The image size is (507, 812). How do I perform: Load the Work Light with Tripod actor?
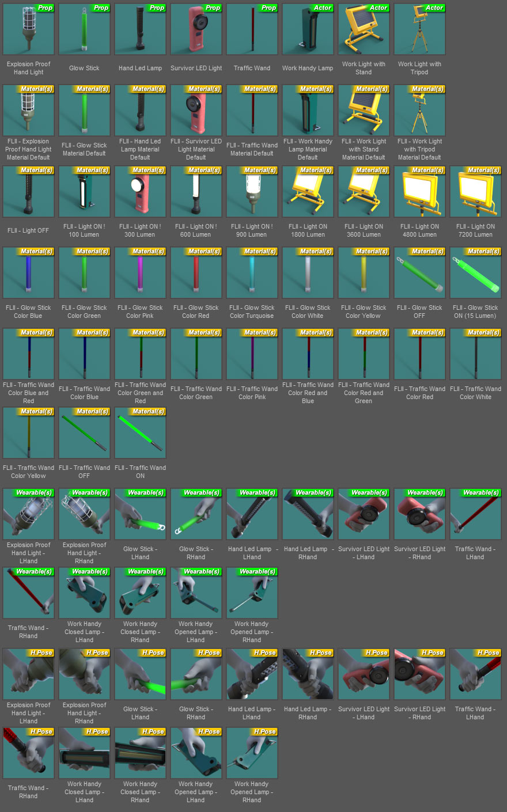coord(419,29)
